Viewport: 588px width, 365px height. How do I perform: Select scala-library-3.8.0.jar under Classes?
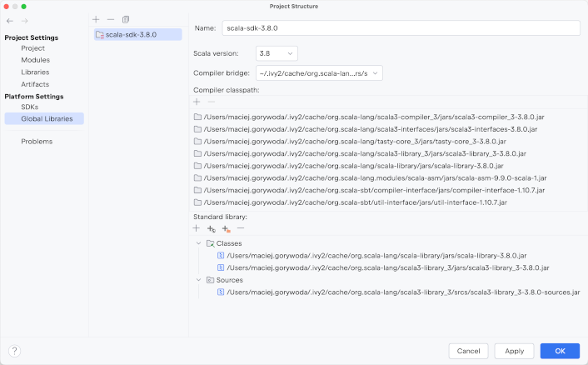coord(376,256)
